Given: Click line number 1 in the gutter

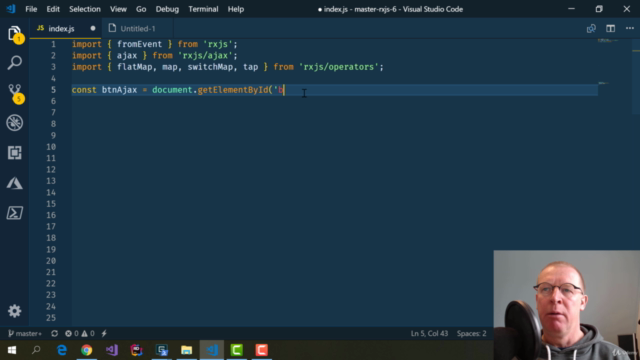Looking at the screenshot, I should (53, 44).
